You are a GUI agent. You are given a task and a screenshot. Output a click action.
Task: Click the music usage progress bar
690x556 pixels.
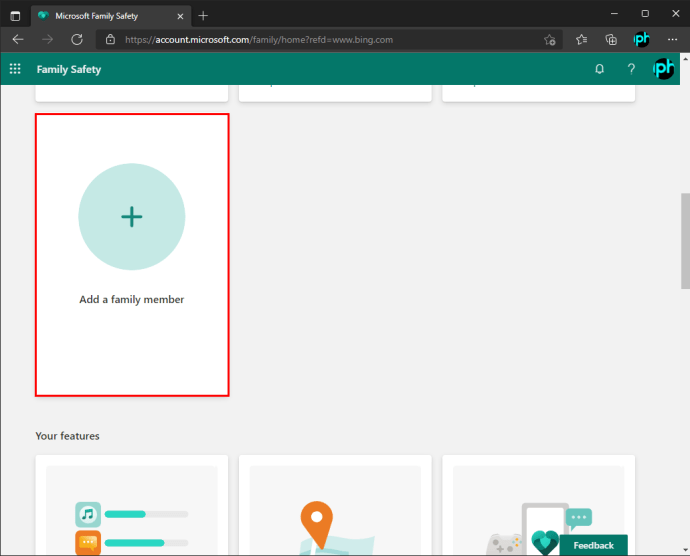click(x=146, y=514)
